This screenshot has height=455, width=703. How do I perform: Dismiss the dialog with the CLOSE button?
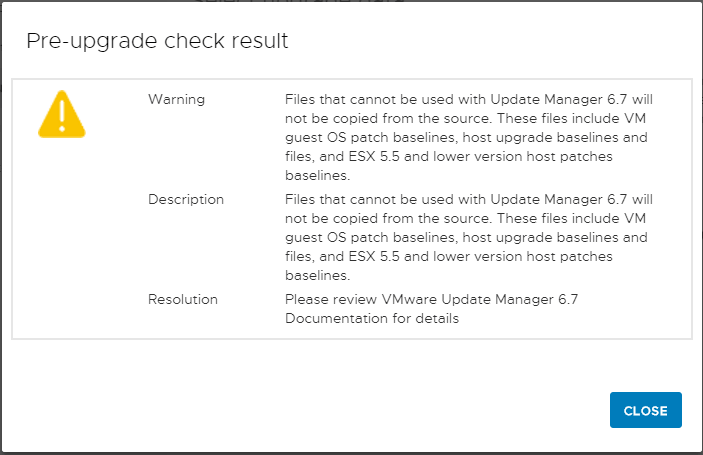pyautogui.click(x=646, y=410)
